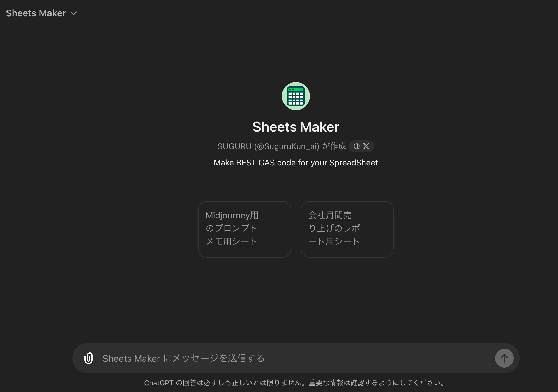The image size is (558, 392).
Task: Click the Make BEST GAS code description
Action: (x=295, y=163)
